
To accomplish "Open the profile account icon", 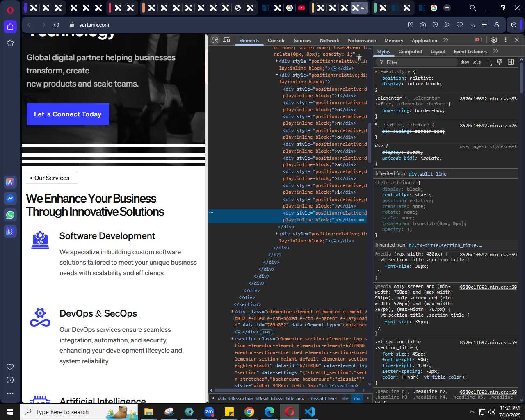I will 497,25.
